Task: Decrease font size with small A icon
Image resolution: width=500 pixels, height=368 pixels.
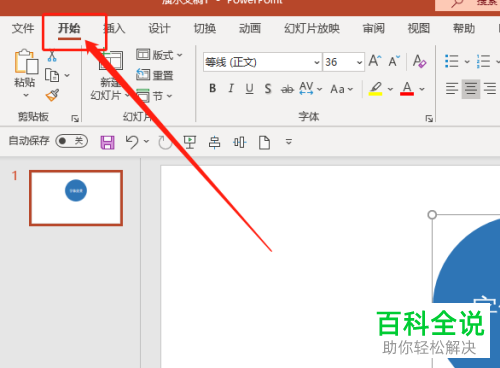Action: click(394, 61)
